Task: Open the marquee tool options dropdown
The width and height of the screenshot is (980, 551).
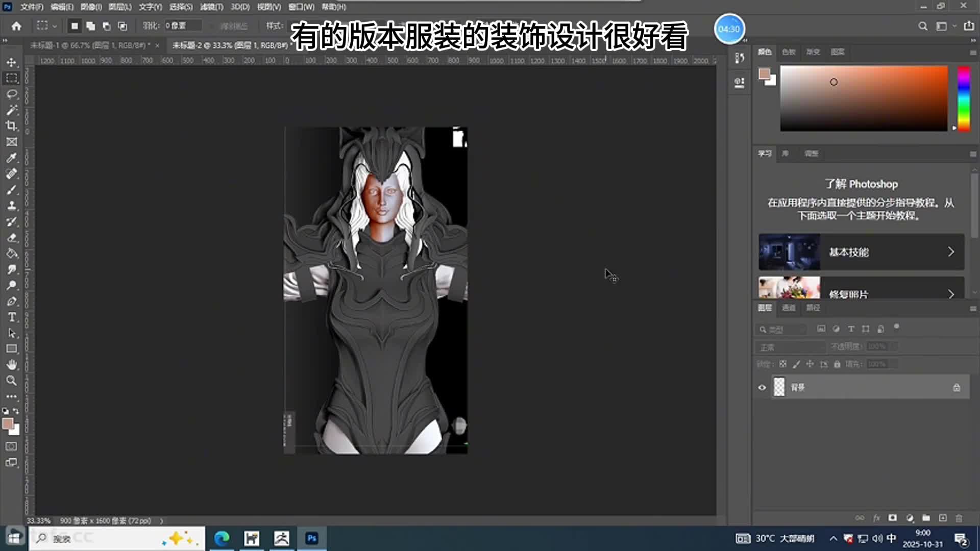Action: coord(54,25)
